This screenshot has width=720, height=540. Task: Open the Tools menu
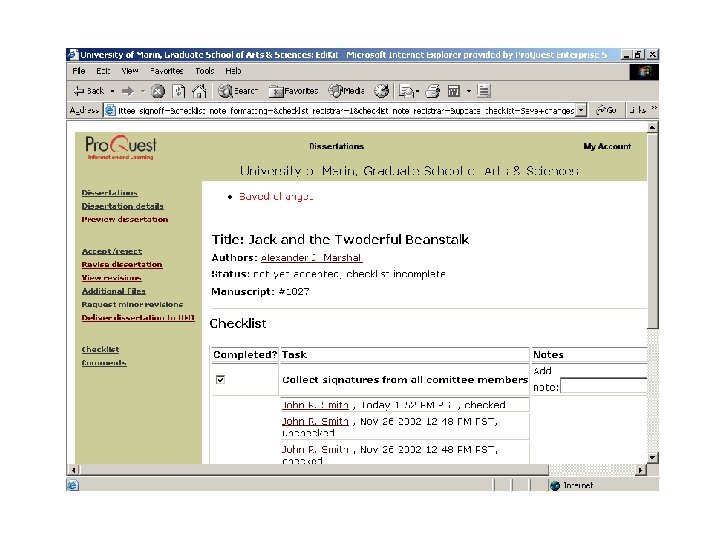(205, 71)
